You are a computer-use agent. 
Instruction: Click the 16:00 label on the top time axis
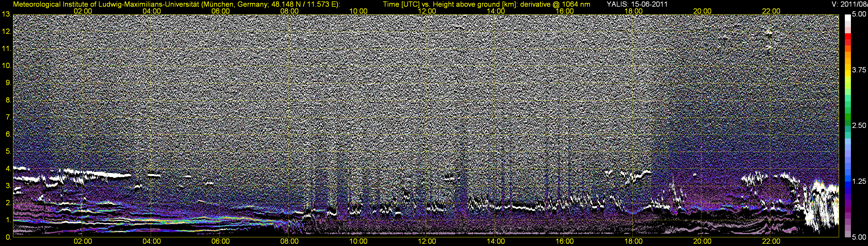pos(565,11)
